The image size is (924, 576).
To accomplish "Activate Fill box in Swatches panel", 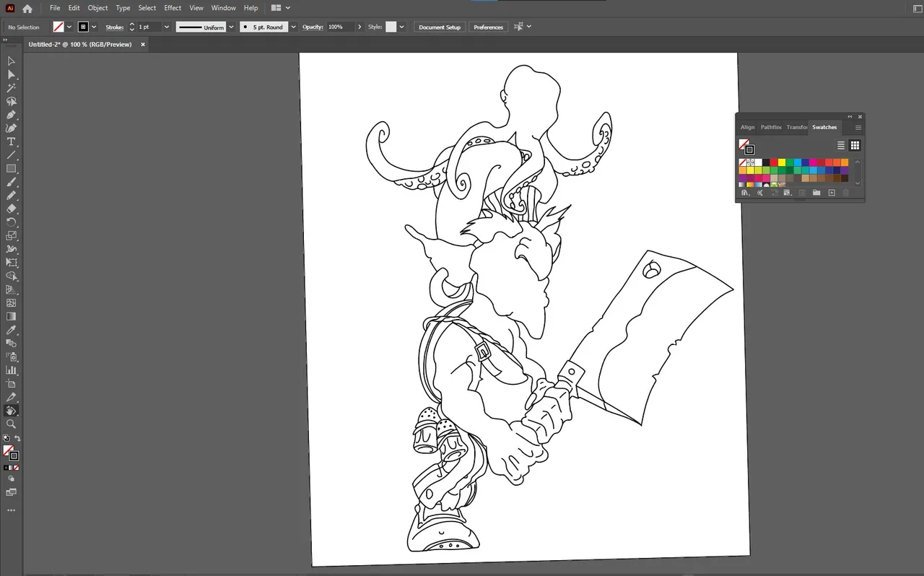I will click(744, 144).
